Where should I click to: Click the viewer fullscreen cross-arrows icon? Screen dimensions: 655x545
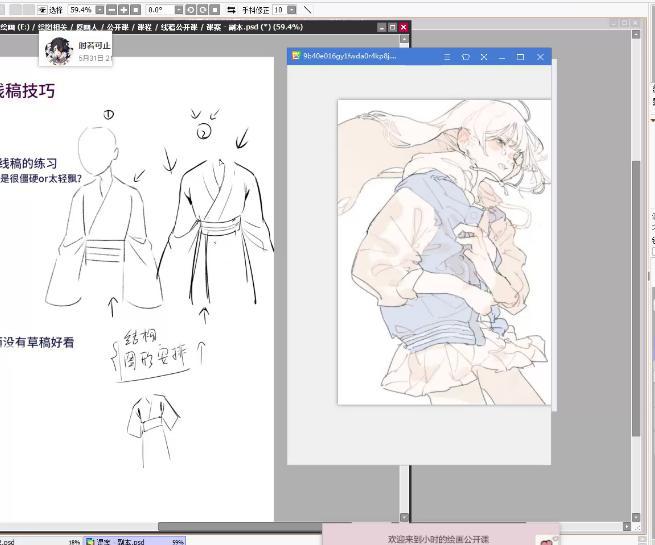pyautogui.click(x=484, y=57)
